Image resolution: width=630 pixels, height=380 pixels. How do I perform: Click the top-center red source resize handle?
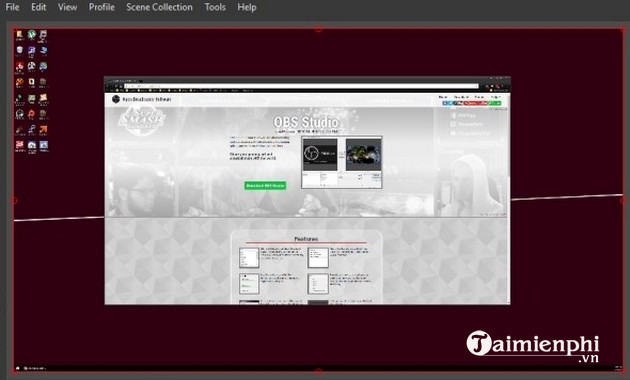click(x=318, y=29)
